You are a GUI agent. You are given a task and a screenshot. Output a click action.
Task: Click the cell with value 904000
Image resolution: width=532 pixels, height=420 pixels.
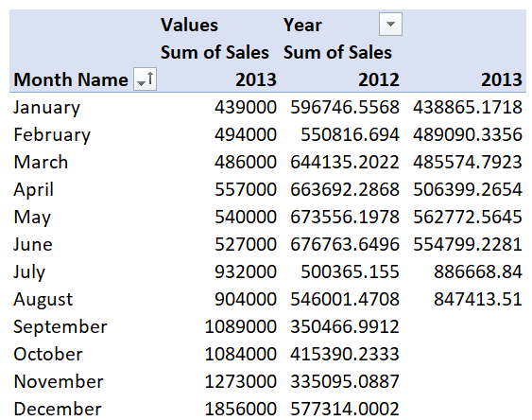[x=246, y=300]
